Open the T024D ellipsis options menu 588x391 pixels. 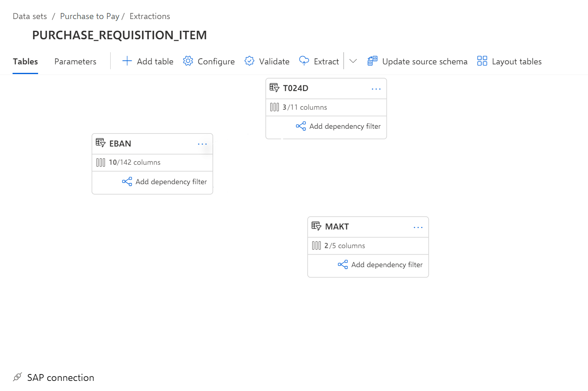pyautogui.click(x=376, y=89)
